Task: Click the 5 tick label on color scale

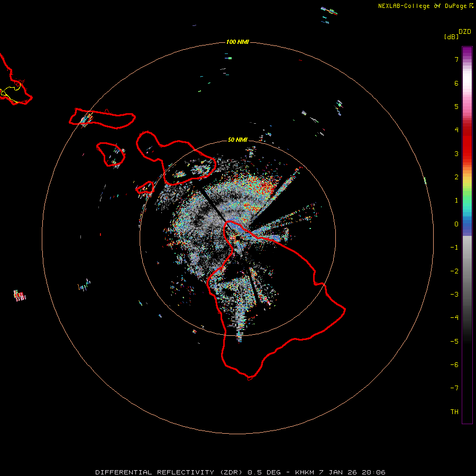Action: 456,106
